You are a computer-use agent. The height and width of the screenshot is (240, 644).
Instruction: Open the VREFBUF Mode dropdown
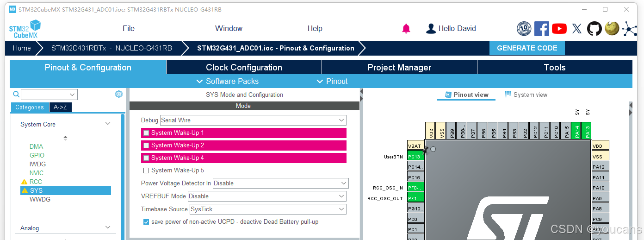pyautogui.click(x=266, y=196)
